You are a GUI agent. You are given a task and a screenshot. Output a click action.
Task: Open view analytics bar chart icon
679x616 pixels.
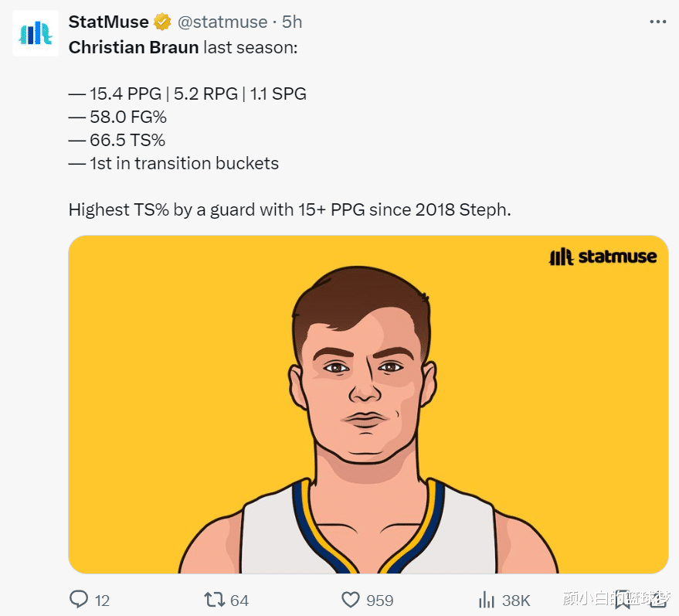(487, 600)
